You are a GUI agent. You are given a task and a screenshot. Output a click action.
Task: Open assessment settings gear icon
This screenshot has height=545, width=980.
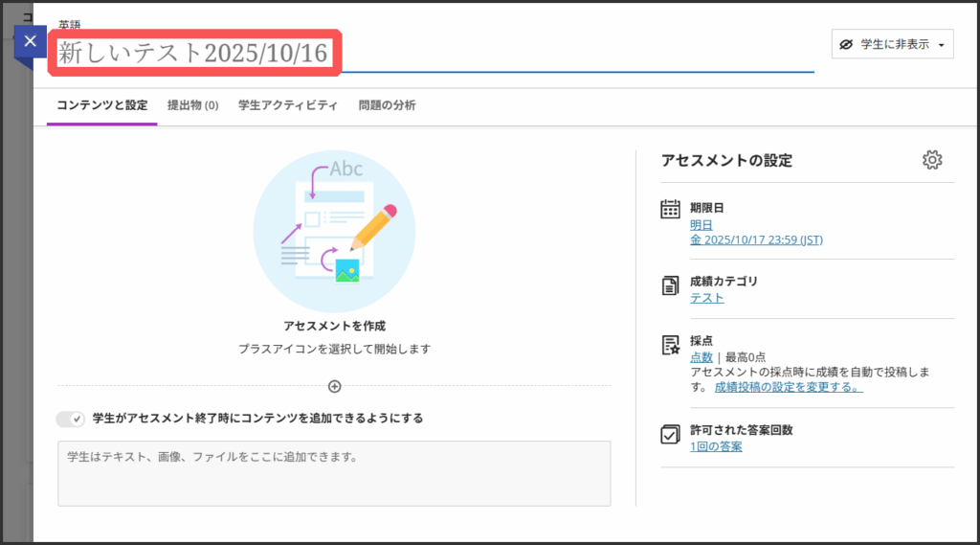[x=932, y=160]
